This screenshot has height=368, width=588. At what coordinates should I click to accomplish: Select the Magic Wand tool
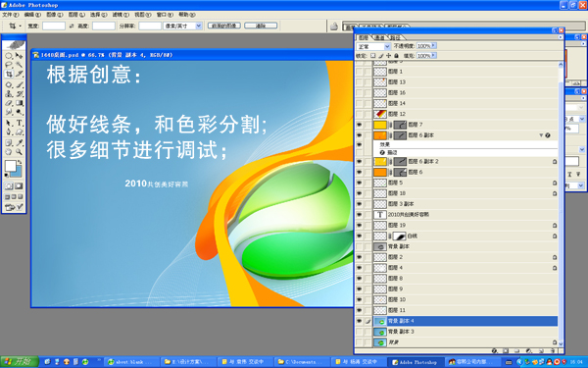tap(19, 64)
